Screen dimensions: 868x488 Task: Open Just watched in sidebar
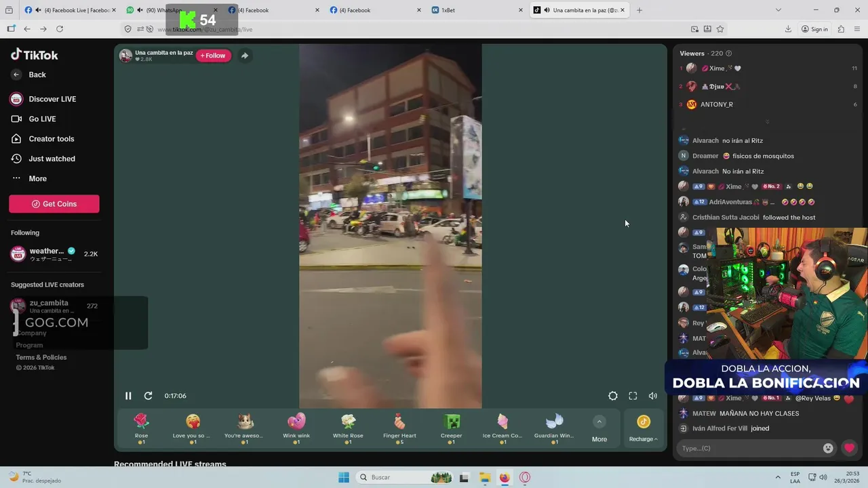(43, 159)
